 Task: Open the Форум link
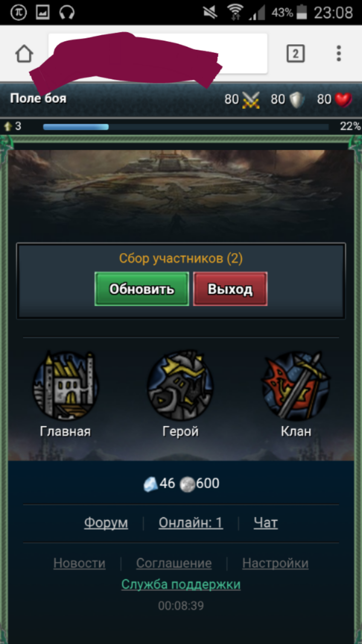tap(106, 523)
